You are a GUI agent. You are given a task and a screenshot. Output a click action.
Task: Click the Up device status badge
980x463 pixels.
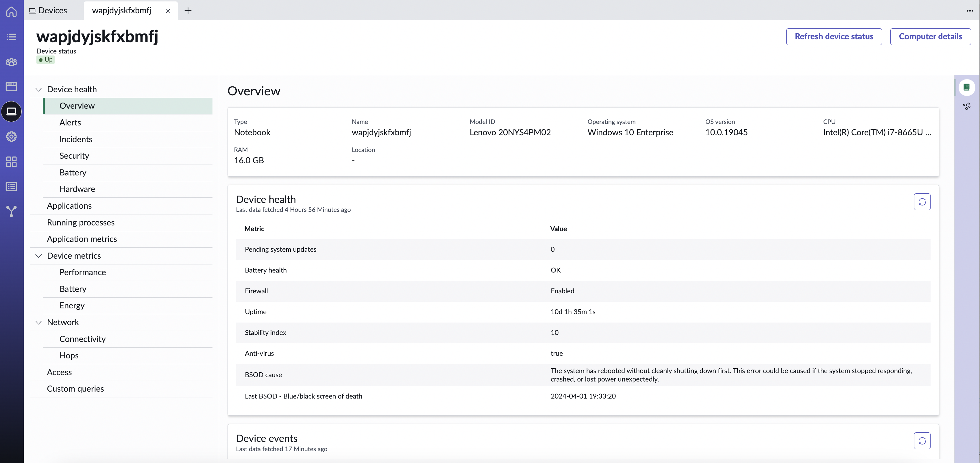pyautogui.click(x=46, y=60)
